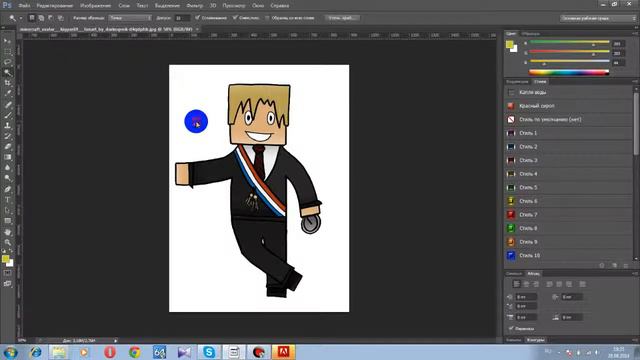Viewport: 640px width, 360px height.
Task: Click the color spectrum ramp bar
Action: point(569,73)
